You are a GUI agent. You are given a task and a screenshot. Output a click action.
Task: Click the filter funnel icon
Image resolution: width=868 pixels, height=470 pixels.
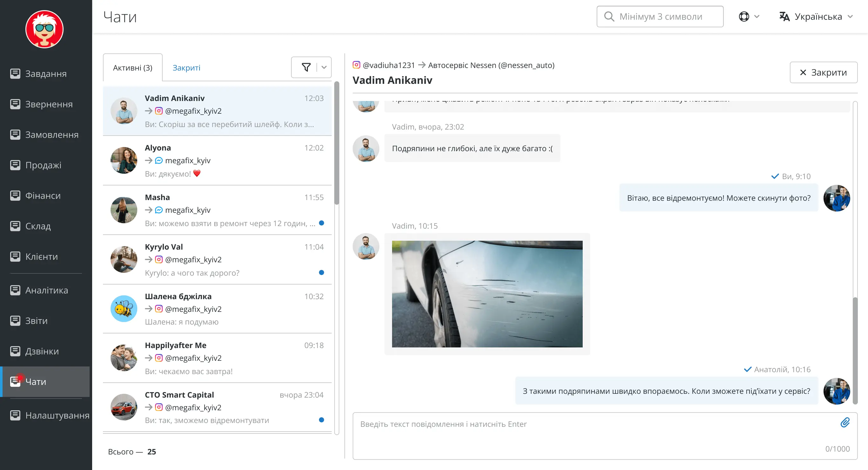tap(306, 67)
